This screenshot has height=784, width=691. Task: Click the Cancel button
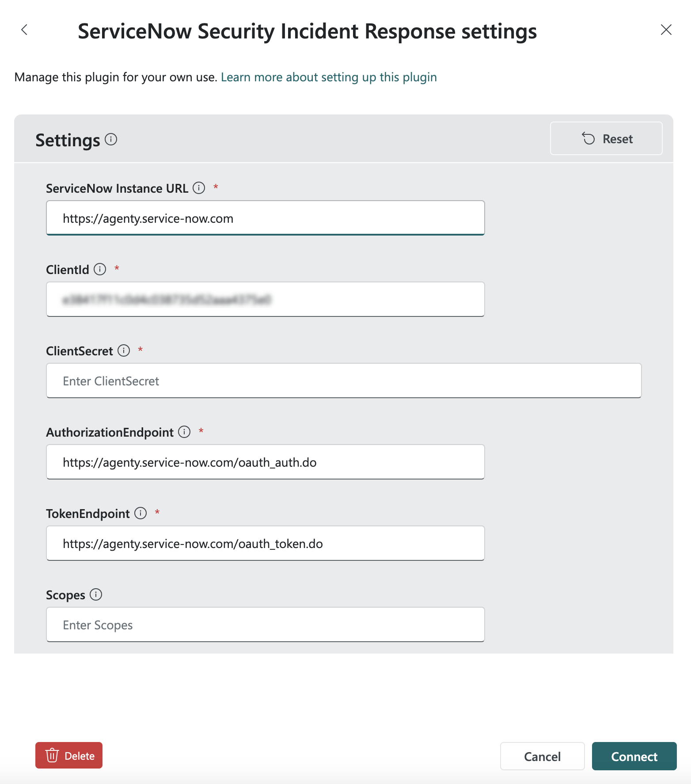pos(542,756)
